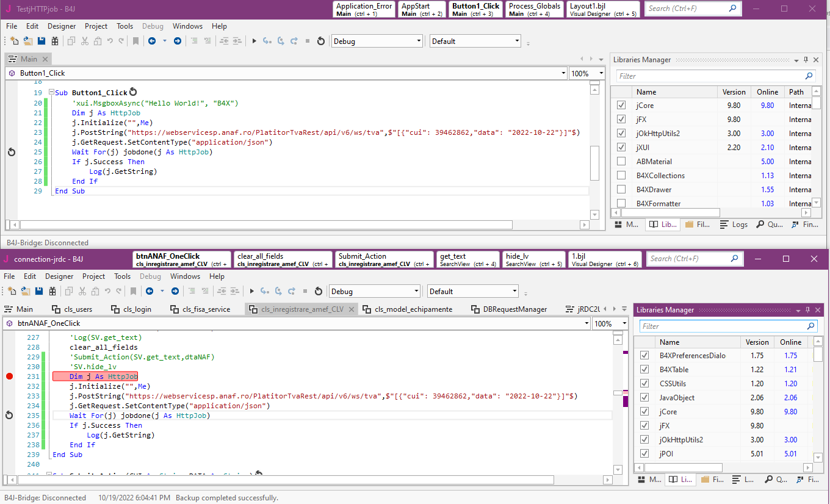Click navigate forward arrow in connection-jrdc toolbar
This screenshot has height=504, width=830.
coord(175,291)
